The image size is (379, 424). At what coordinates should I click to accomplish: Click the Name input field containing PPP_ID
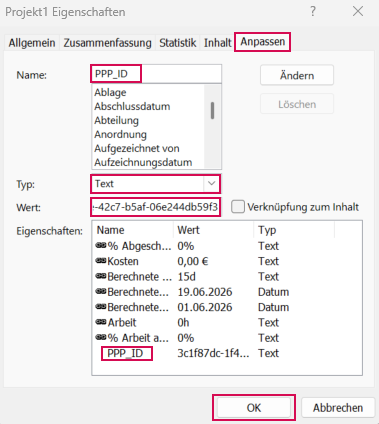click(x=156, y=74)
